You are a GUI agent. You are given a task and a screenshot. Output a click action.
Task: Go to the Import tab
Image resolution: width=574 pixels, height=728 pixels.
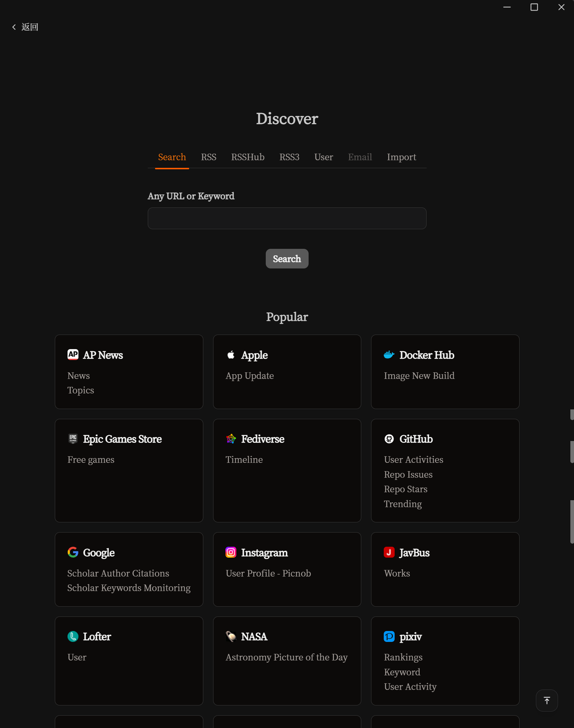(402, 157)
